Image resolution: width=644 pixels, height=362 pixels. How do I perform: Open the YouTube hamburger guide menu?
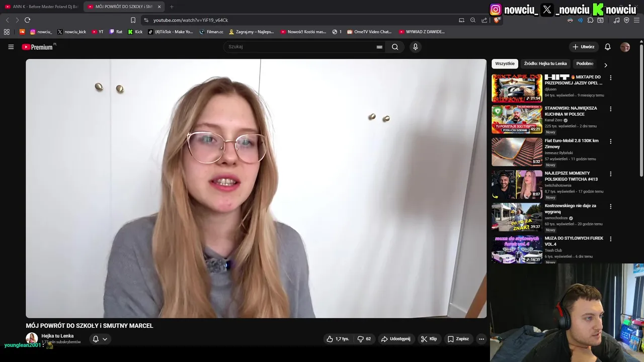(x=11, y=47)
